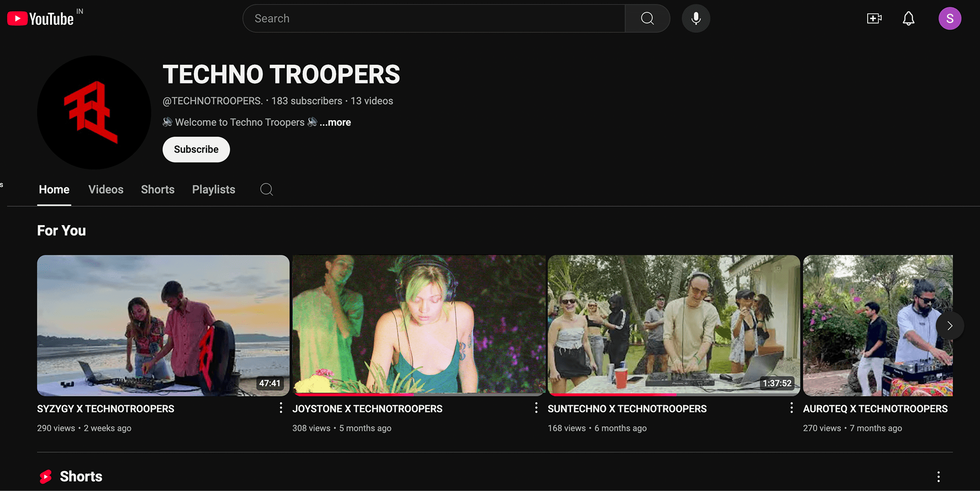
Task: Play the SUNTECHNO garden party thumbnail
Action: click(x=674, y=325)
